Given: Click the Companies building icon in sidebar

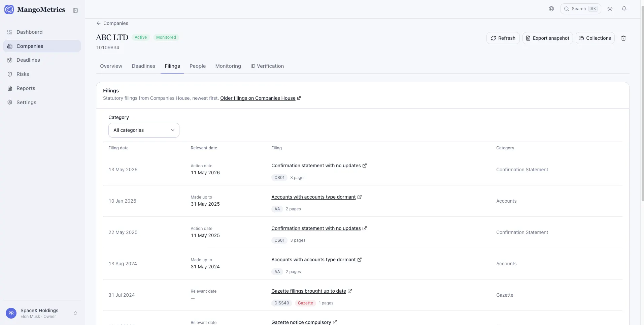Looking at the screenshot, I should pos(10,46).
